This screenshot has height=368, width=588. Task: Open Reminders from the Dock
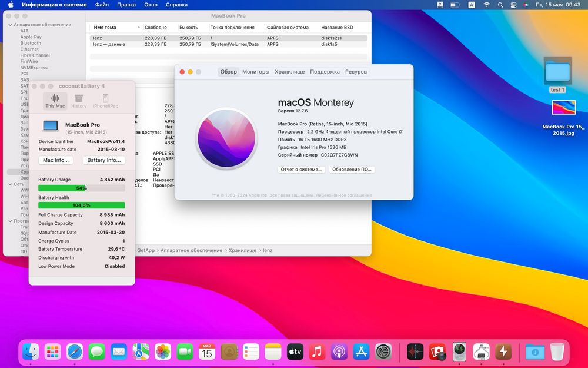251,352
